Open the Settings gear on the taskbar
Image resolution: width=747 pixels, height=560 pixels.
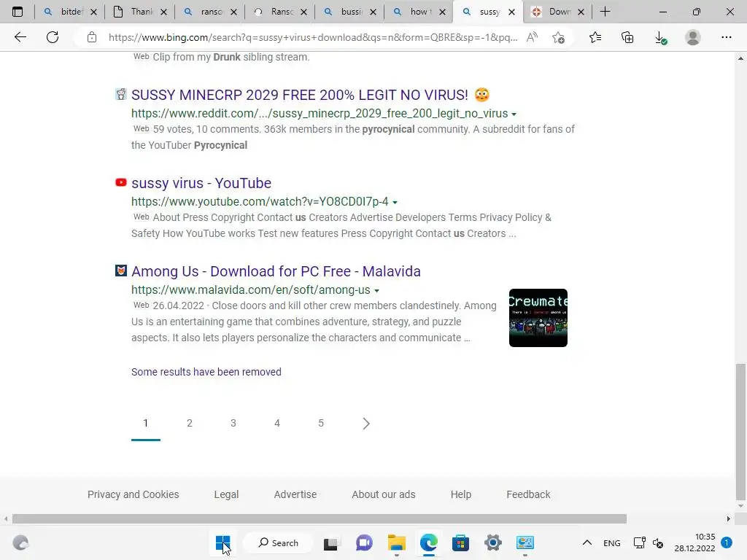[x=493, y=542]
